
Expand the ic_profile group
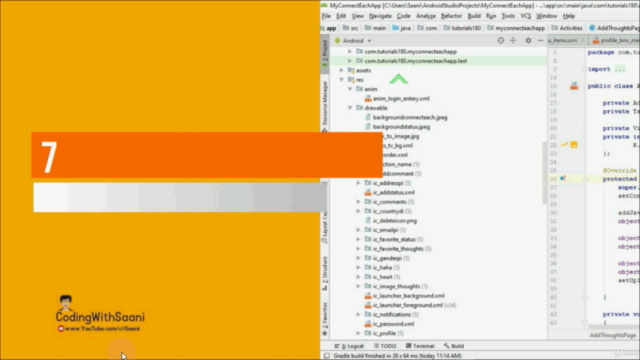pos(358,333)
